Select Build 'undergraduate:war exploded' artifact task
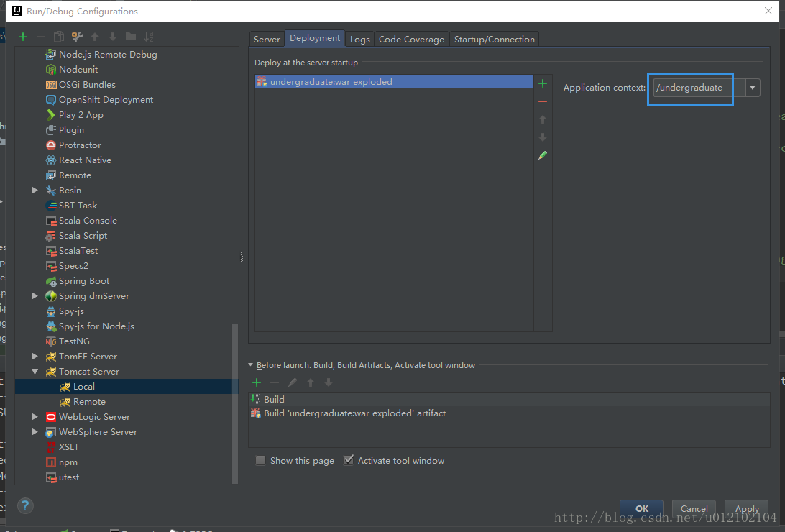The image size is (785, 532). tap(509, 413)
